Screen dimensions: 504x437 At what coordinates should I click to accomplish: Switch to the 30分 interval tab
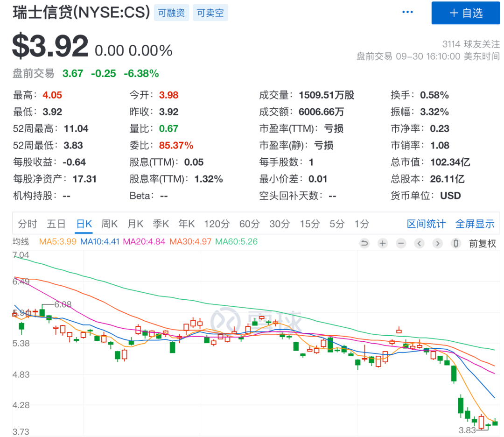(280, 224)
